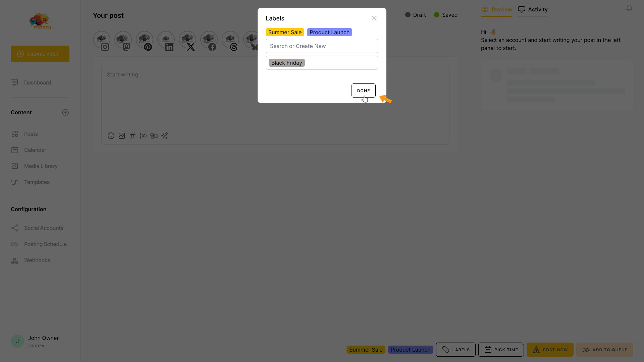
Task: Click the AI sparkle assistant icon
Action: [165, 136]
